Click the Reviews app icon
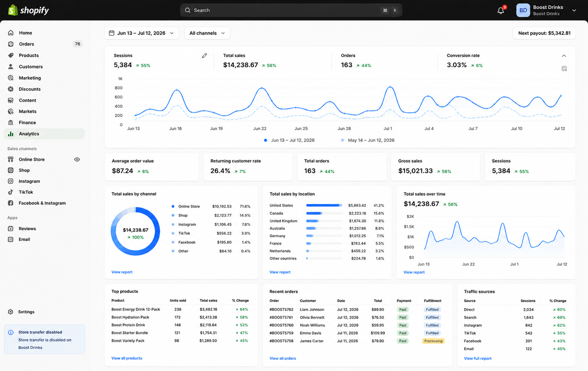588x371 pixels. click(11, 229)
